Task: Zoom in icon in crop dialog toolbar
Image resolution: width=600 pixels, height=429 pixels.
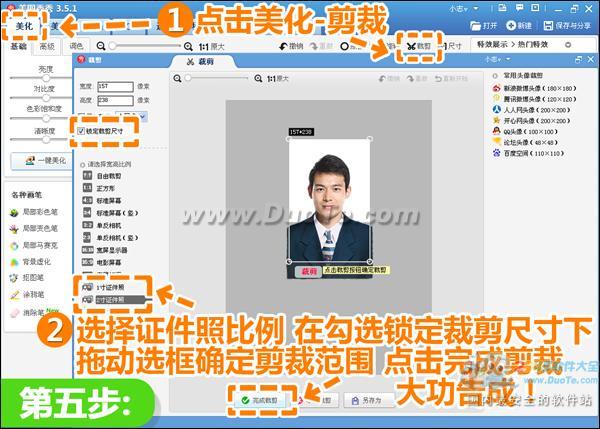Action: pos(258,78)
